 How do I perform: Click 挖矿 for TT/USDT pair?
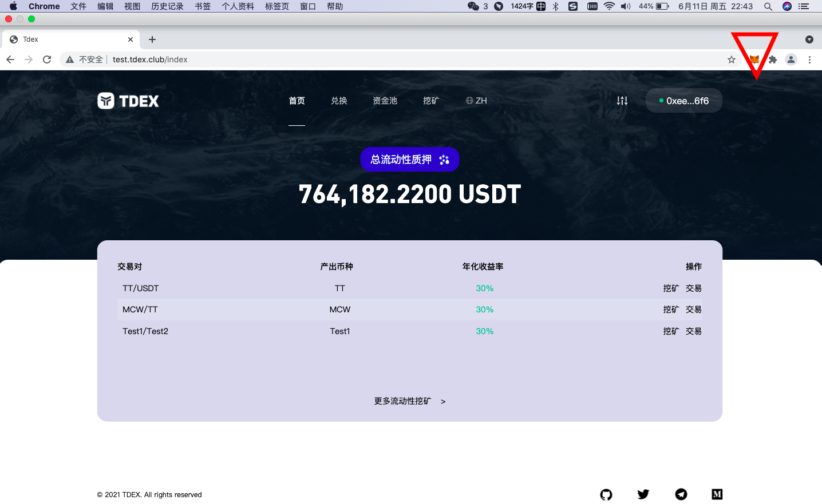tap(671, 288)
